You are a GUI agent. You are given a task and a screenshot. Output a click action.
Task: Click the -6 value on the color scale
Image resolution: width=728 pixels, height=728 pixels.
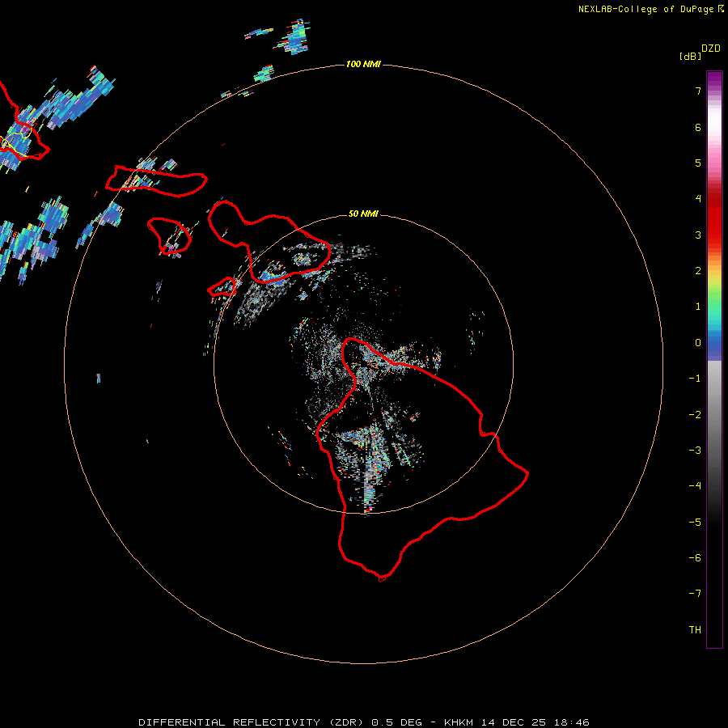(695, 558)
